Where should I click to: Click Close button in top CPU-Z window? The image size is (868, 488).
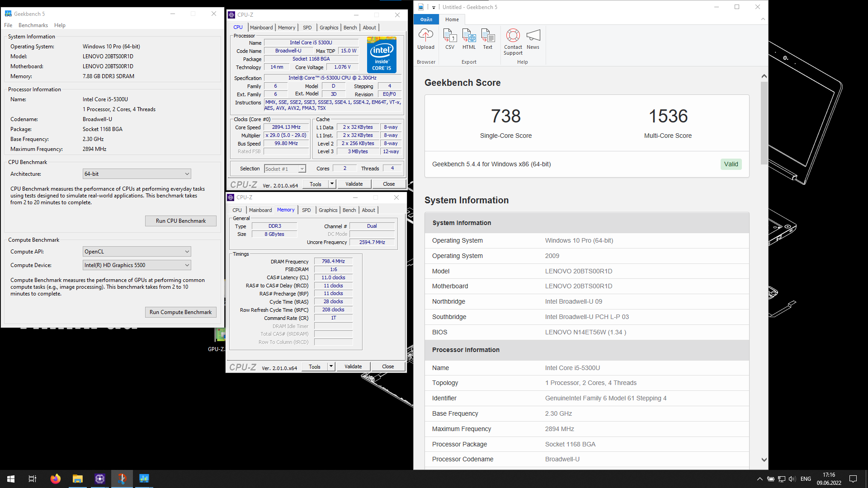click(389, 184)
